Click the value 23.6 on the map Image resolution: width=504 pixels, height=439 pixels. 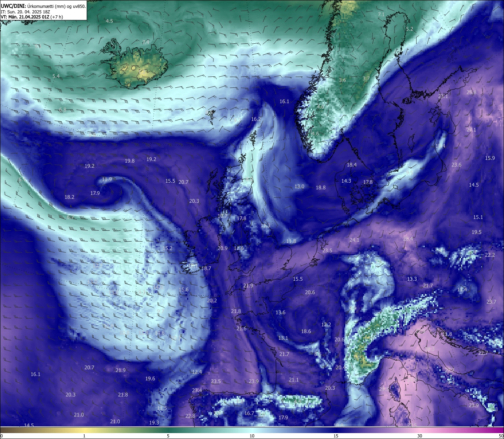click(x=456, y=165)
